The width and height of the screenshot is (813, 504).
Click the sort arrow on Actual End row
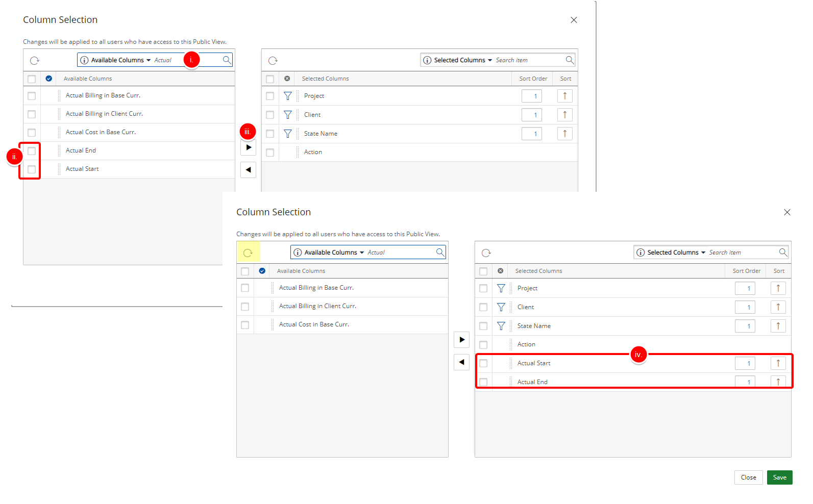[778, 381]
